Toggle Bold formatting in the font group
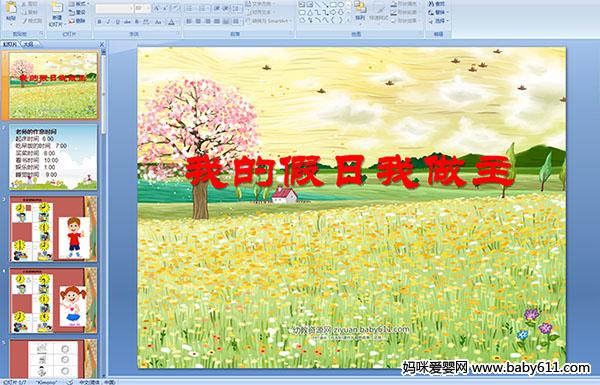 click(x=99, y=22)
